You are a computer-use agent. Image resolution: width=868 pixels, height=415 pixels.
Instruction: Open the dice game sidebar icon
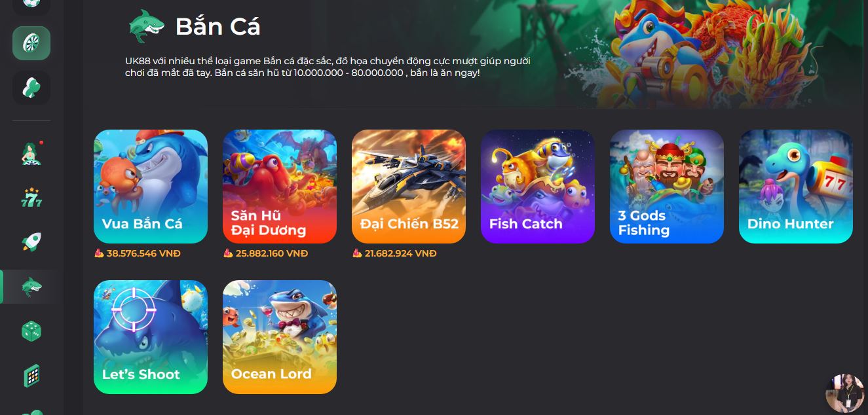coord(31,331)
